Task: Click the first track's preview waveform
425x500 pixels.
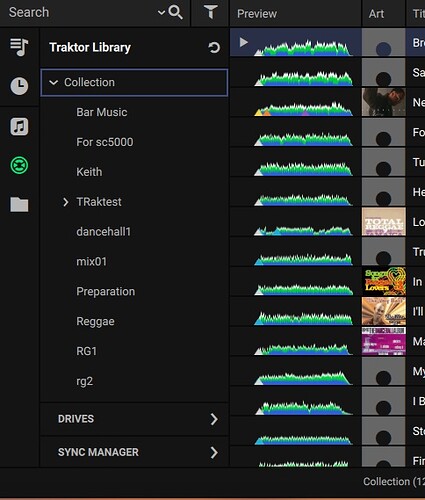Action: (303, 48)
